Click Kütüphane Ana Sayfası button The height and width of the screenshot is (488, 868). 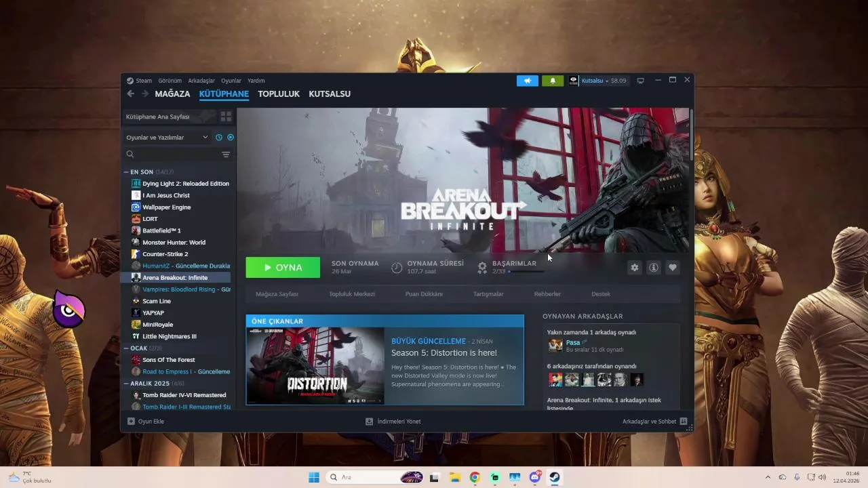pyautogui.click(x=170, y=117)
